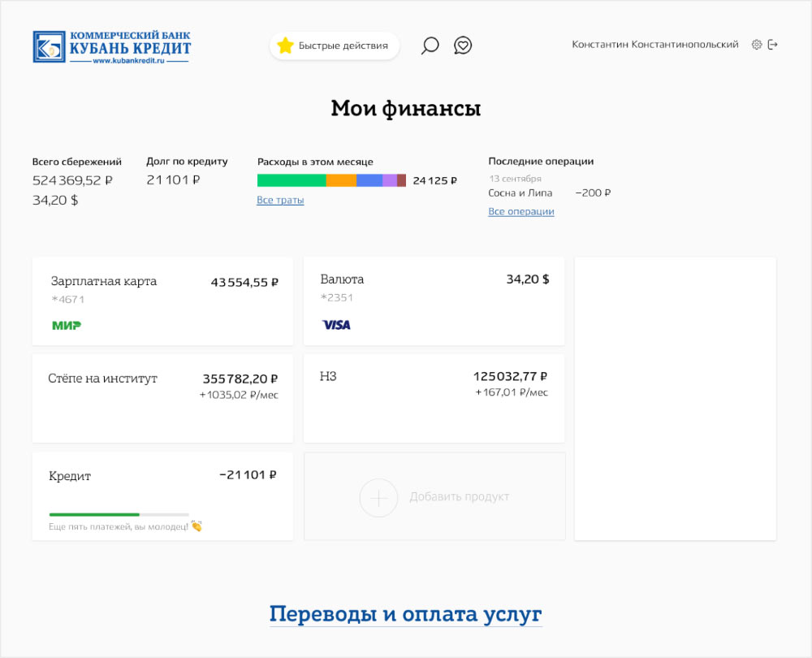Open settings gear icon
Viewport: 812px width, 658px height.
point(757,45)
